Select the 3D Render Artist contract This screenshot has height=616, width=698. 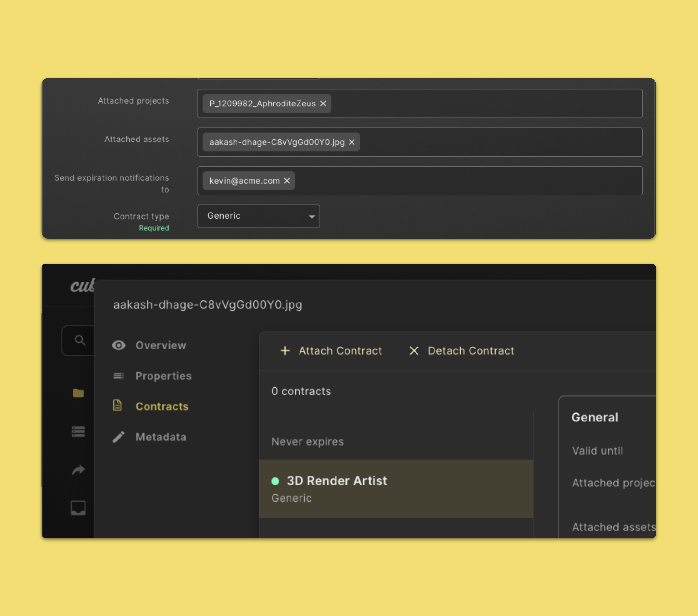click(396, 489)
